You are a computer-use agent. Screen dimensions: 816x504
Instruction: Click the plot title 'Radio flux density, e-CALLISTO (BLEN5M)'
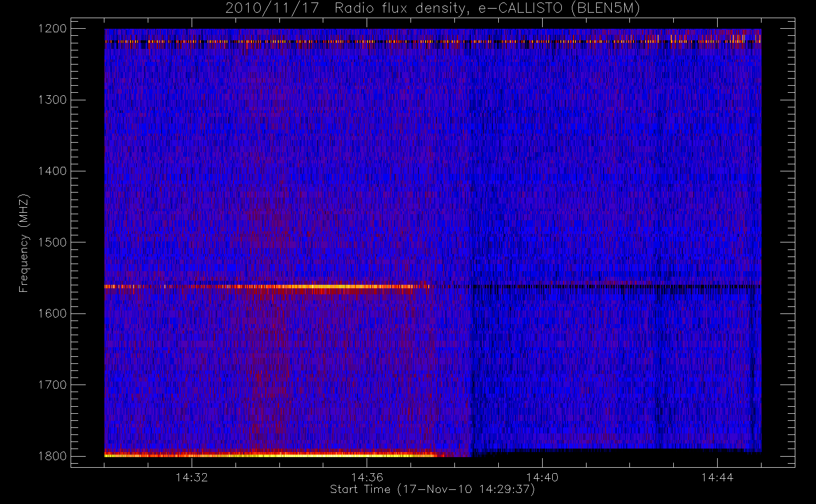[x=487, y=9]
